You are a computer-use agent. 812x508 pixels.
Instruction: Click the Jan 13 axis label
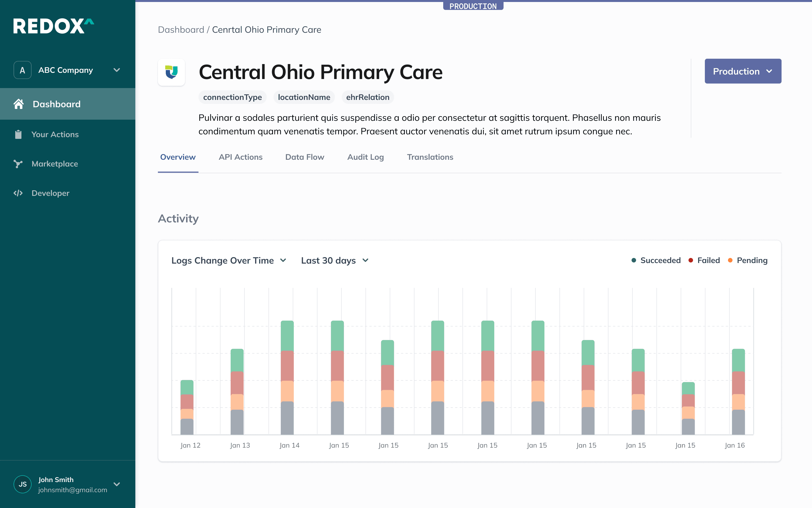point(240,446)
